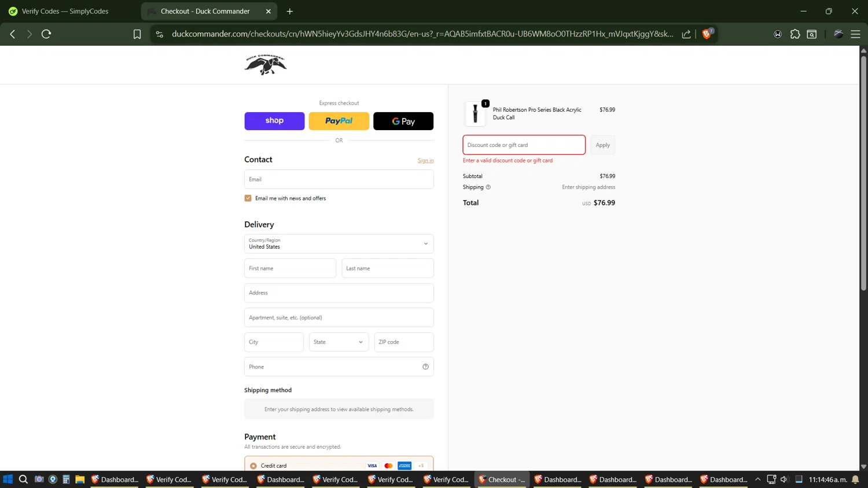Open the Brave Shields lion icon
868x488 pixels.
click(707, 34)
